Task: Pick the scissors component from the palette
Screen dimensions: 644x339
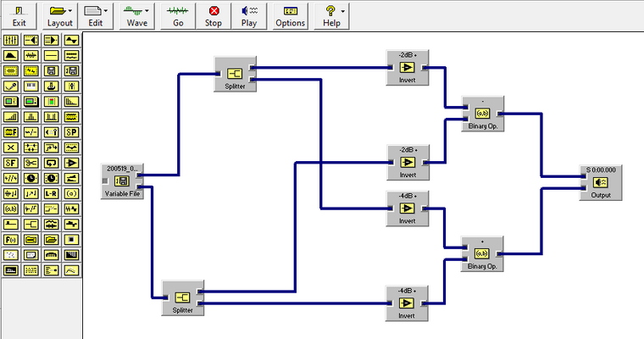Action: tap(31, 163)
